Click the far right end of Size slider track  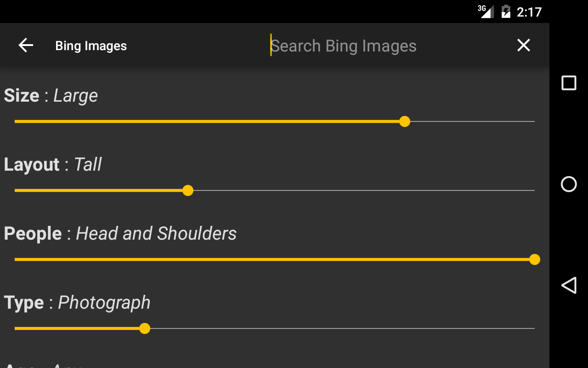pos(533,121)
